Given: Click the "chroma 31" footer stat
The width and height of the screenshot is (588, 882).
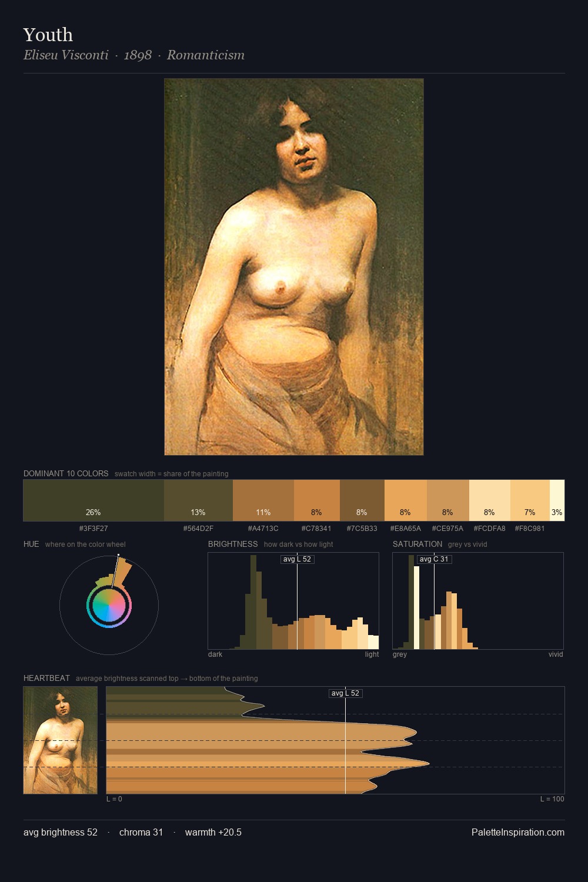Looking at the screenshot, I should 141,832.
